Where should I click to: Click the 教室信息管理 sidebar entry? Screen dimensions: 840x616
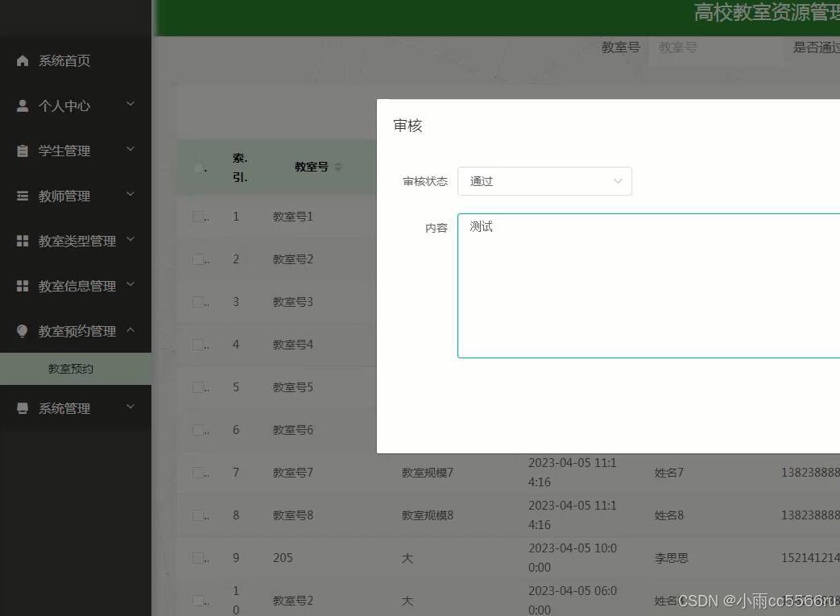78,285
